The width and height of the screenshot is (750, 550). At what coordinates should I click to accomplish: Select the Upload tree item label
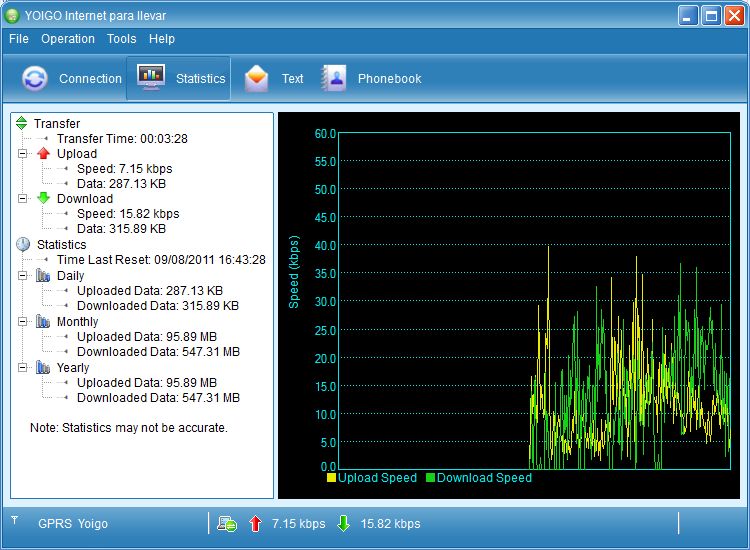(77, 154)
